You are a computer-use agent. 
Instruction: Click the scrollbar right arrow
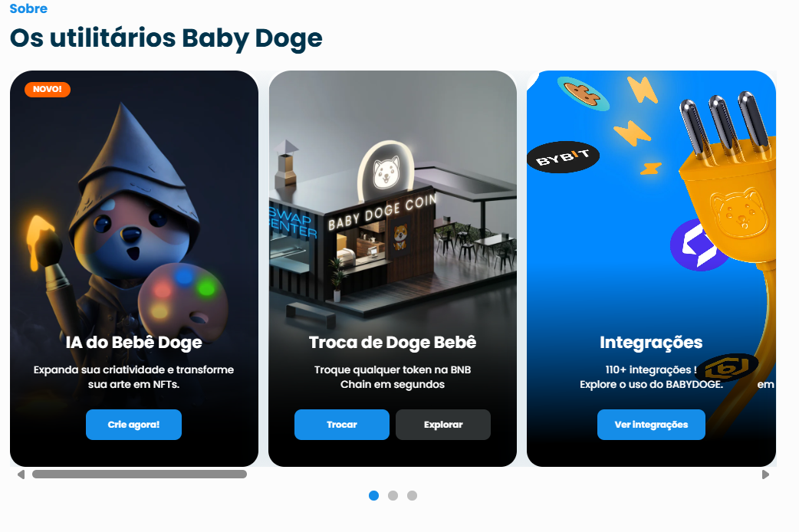pos(765,475)
